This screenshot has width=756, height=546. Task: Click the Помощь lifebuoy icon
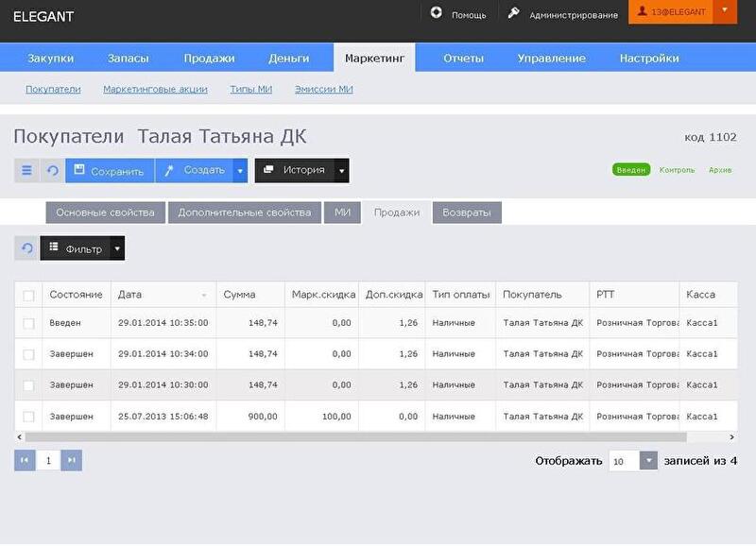(436, 13)
